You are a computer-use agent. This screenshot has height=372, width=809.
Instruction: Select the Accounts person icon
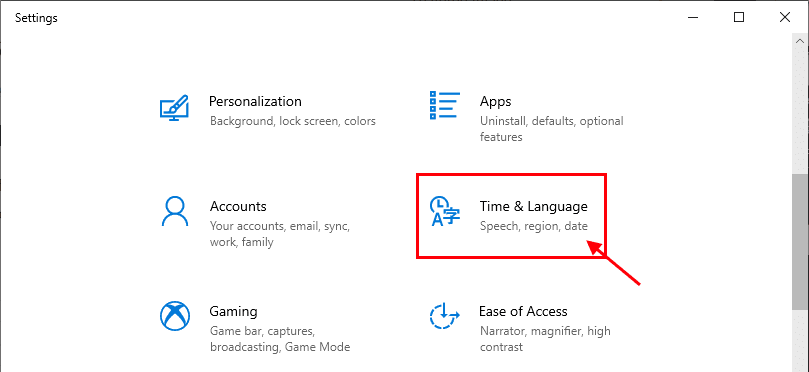pos(174,211)
